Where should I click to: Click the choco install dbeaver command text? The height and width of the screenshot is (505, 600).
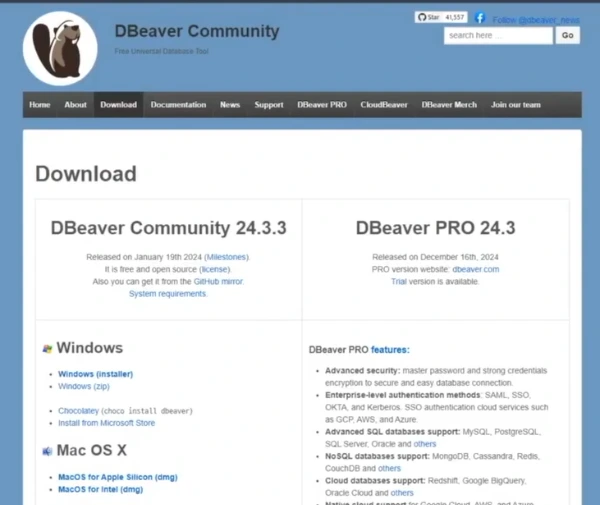click(x=147, y=411)
